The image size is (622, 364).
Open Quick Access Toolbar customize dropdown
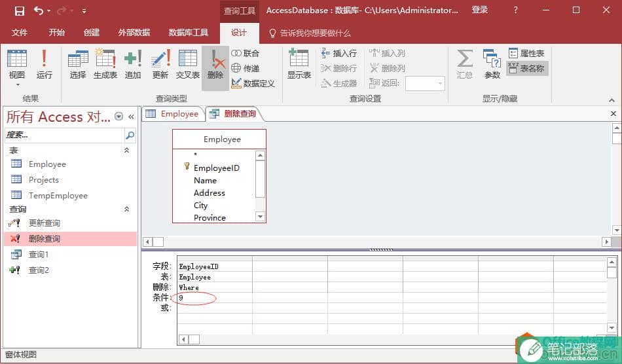pyautogui.click(x=84, y=11)
